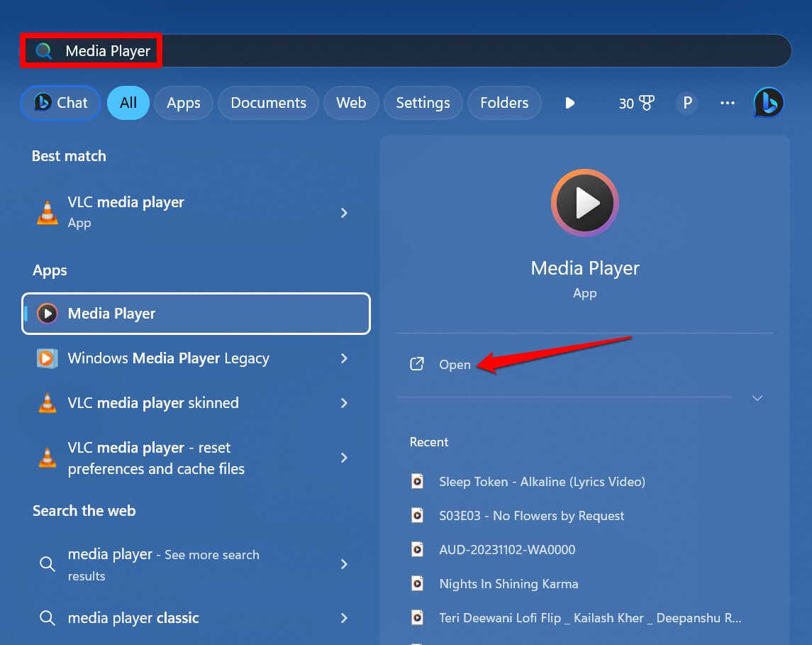Image resolution: width=812 pixels, height=645 pixels.
Task: Select the All filter tab
Action: [128, 103]
